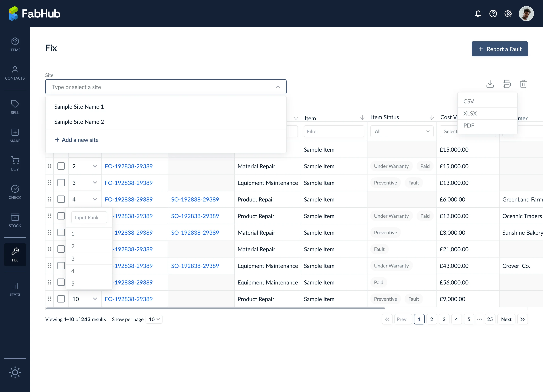Image resolution: width=543 pixels, height=392 pixels.
Task: Grab the drag handle of the rank 3 row
Action: point(49,183)
